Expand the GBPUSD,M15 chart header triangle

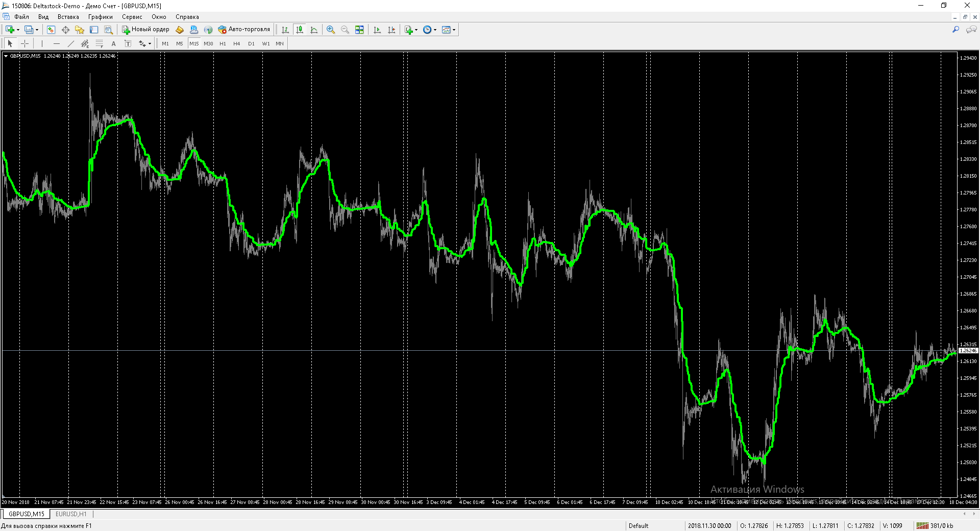[x=6, y=56]
